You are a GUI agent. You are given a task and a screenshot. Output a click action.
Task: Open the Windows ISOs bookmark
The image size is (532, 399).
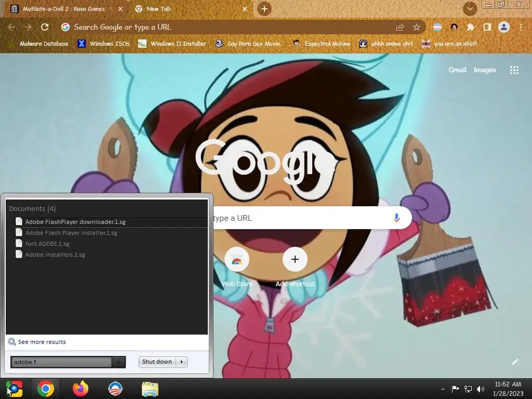(104, 44)
